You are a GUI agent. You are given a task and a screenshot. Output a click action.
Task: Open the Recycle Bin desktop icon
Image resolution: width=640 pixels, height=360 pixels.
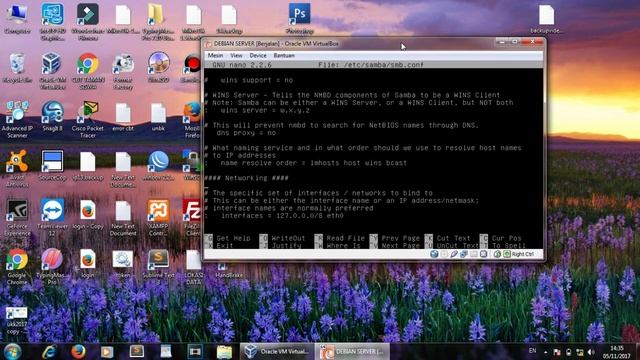[17, 68]
